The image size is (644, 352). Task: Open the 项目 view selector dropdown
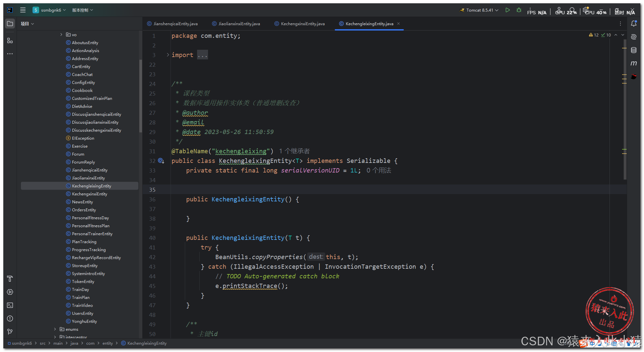pyautogui.click(x=27, y=24)
